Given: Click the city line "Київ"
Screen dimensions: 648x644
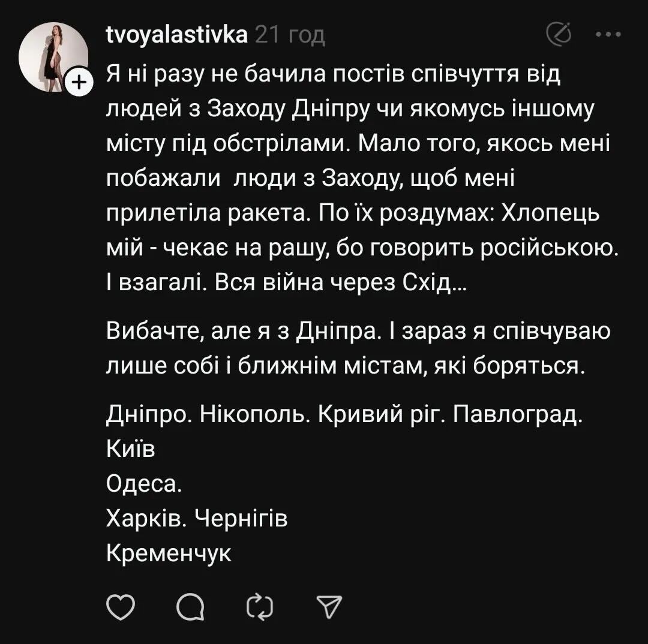Looking at the screenshot, I should click(131, 449).
